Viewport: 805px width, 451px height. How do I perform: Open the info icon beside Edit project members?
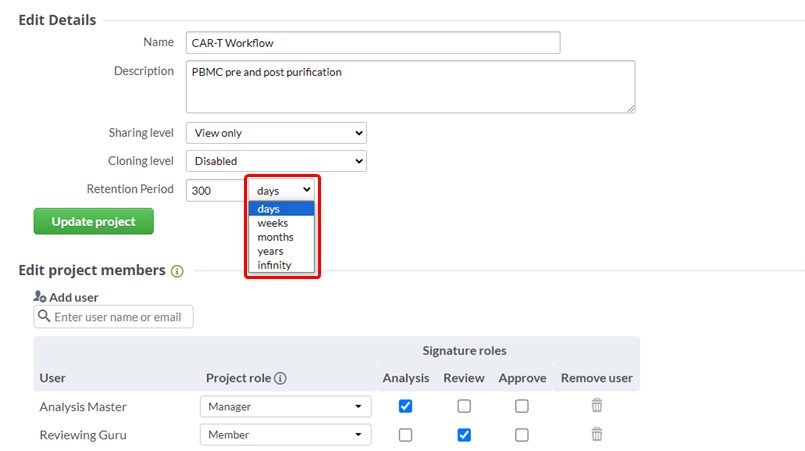(177, 271)
